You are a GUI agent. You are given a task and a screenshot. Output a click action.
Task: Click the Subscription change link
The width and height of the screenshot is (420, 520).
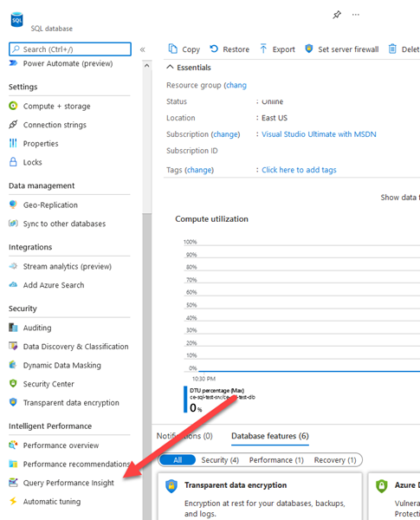225,134
